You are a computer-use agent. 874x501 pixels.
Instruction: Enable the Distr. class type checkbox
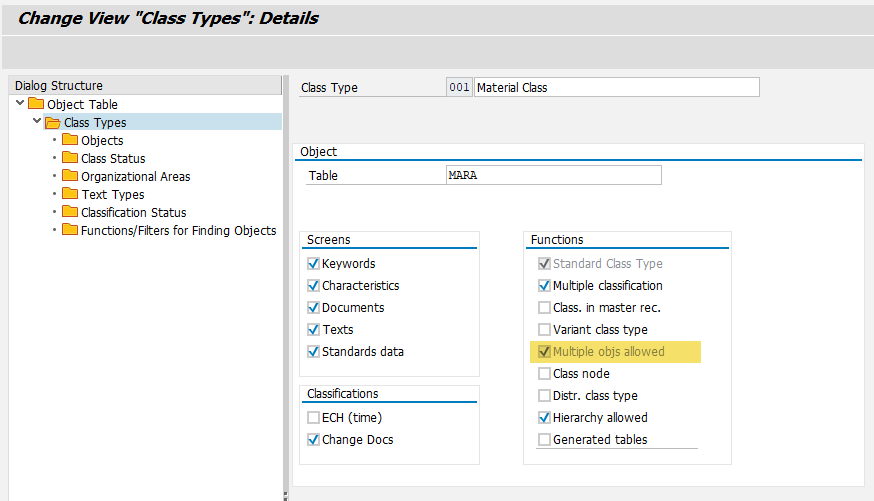click(x=544, y=395)
